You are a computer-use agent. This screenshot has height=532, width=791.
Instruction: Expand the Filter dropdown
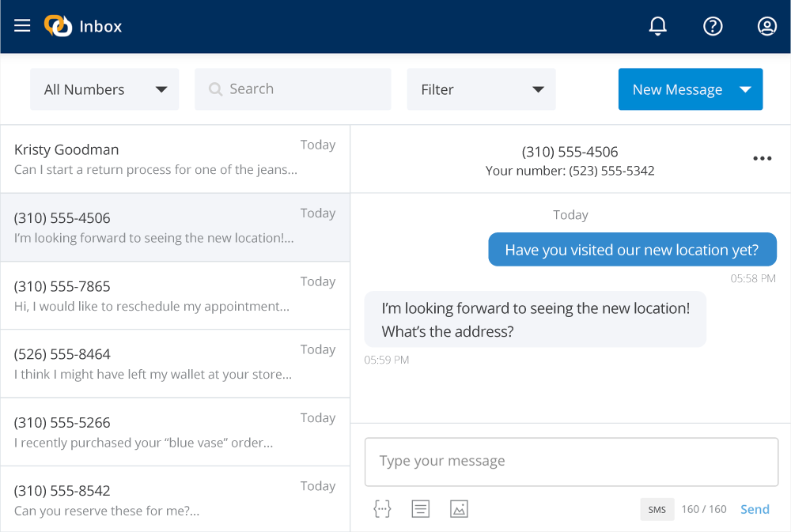click(x=481, y=89)
